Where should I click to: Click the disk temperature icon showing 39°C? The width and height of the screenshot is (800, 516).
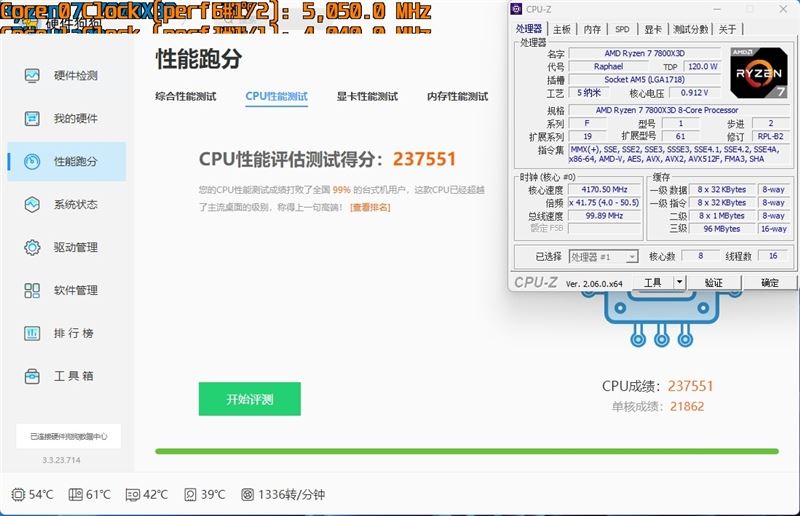point(190,494)
